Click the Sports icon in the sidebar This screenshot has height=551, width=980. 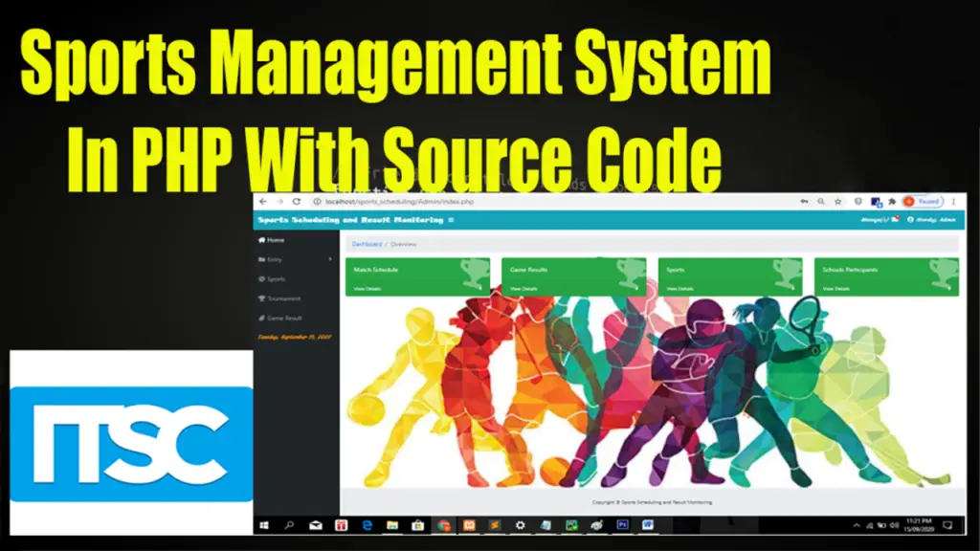(x=260, y=279)
